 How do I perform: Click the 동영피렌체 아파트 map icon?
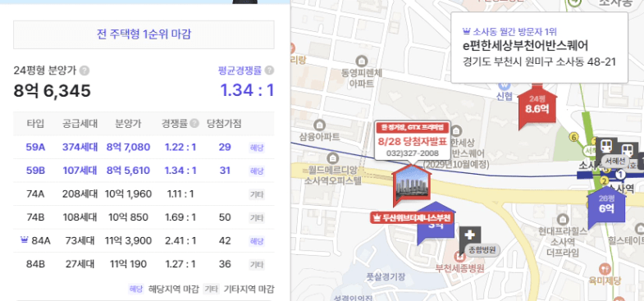click(x=362, y=62)
